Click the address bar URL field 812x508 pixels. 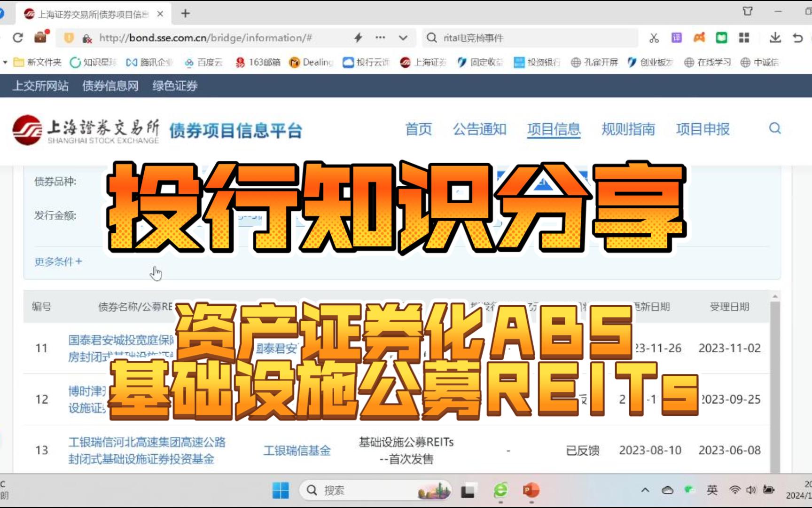click(205, 38)
